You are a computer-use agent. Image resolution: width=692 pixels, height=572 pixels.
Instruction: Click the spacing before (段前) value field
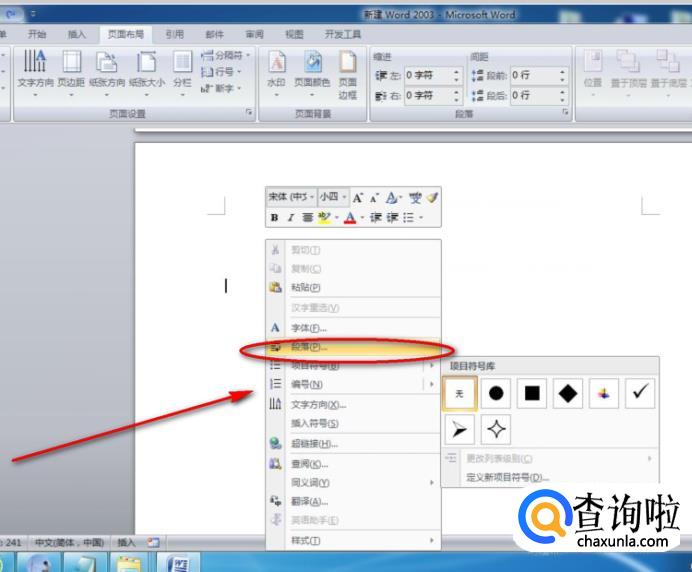click(x=534, y=75)
